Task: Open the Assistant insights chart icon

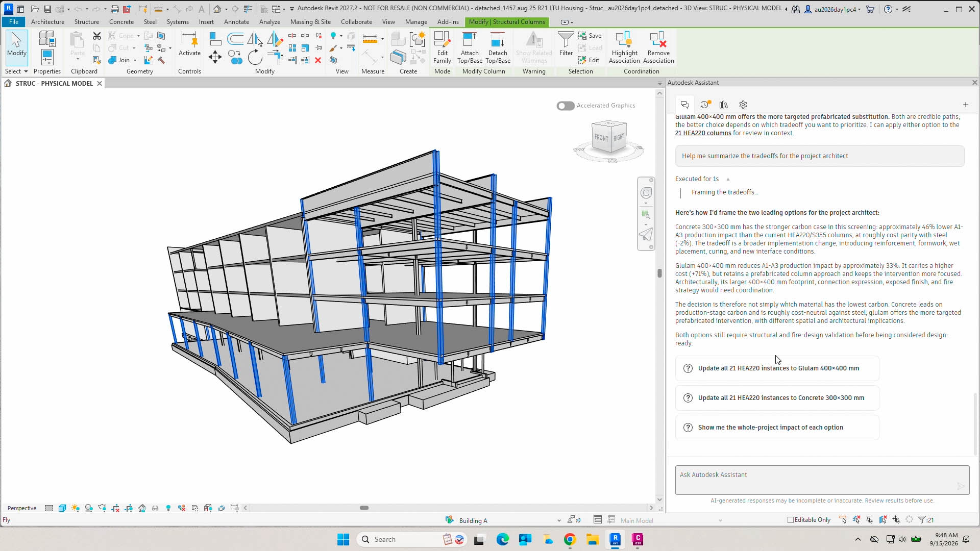Action: [724, 105]
